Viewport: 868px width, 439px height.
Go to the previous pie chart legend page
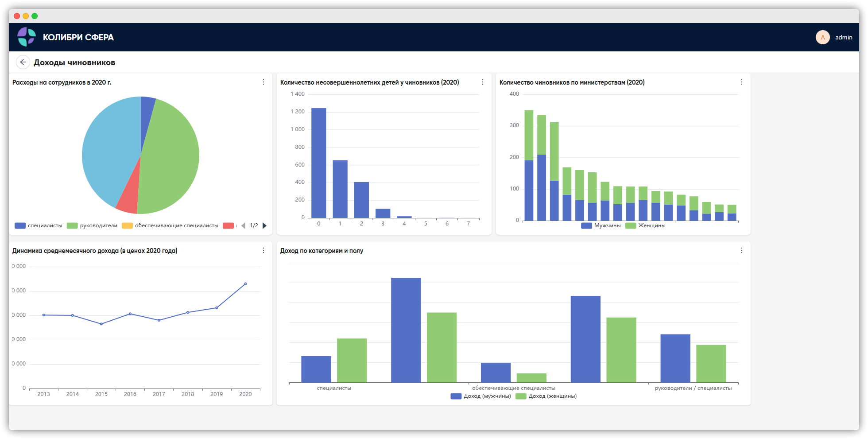pos(243,226)
